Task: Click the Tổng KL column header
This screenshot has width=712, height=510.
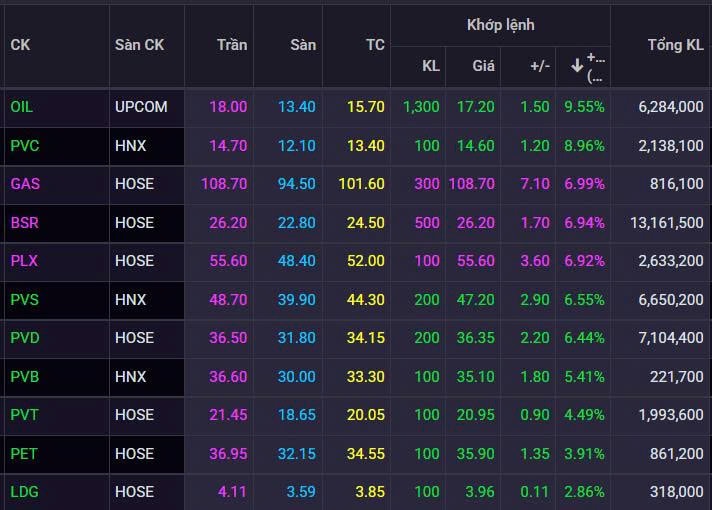Action: [675, 45]
